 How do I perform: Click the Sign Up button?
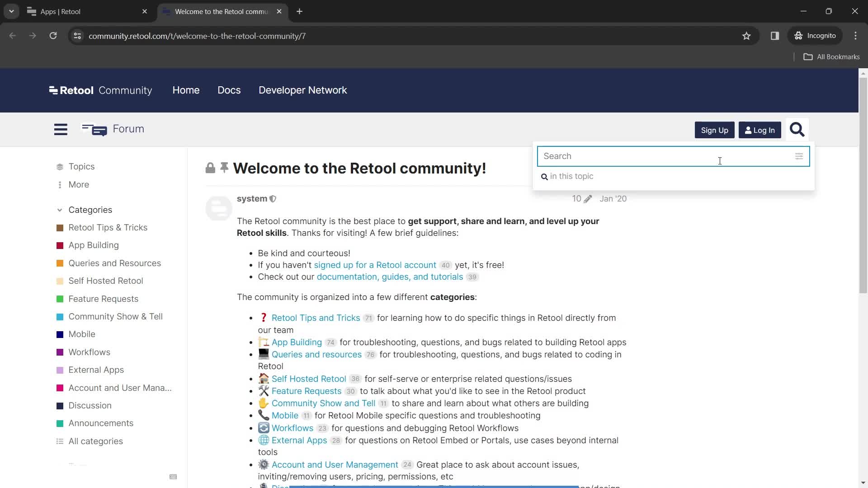point(714,130)
